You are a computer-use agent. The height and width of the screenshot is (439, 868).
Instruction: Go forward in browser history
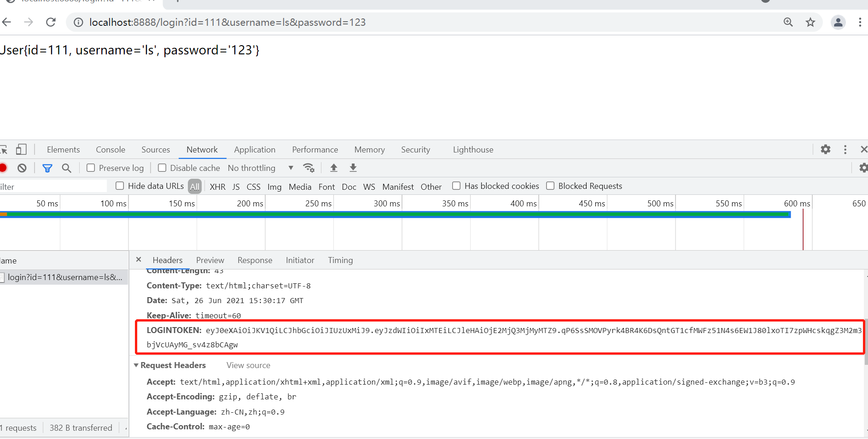pos(29,22)
